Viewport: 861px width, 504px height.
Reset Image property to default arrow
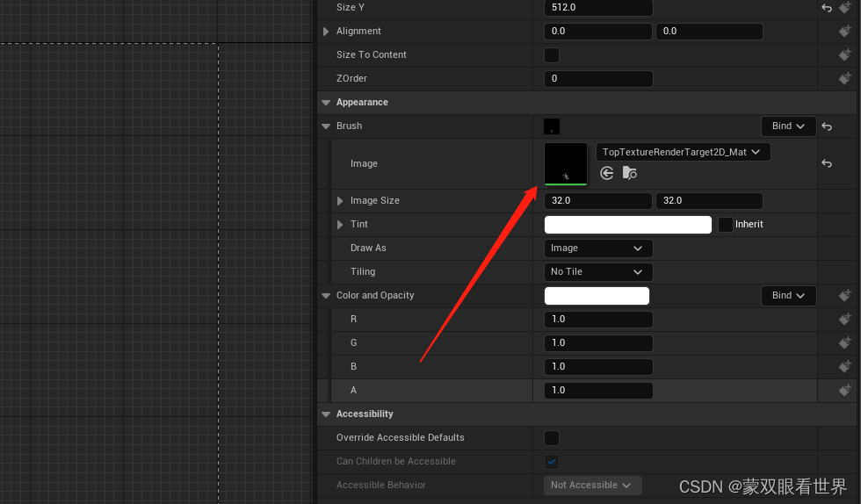click(x=827, y=163)
